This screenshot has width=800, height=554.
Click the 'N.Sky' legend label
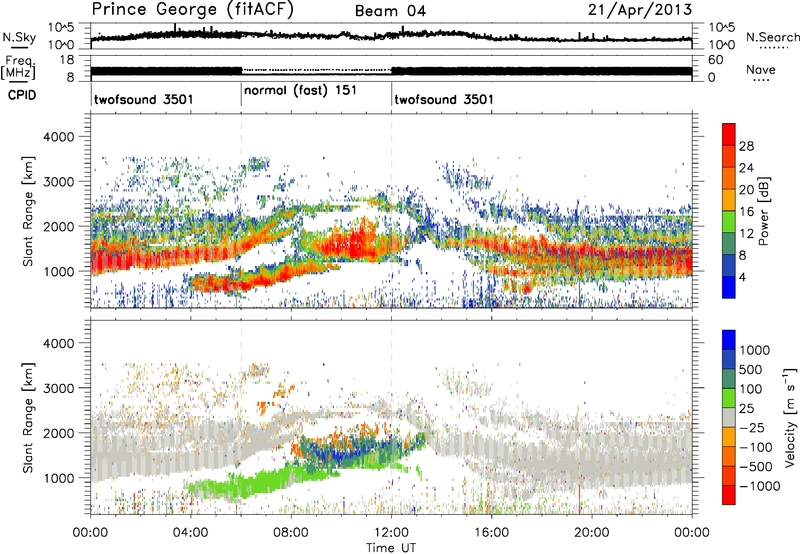[19, 37]
